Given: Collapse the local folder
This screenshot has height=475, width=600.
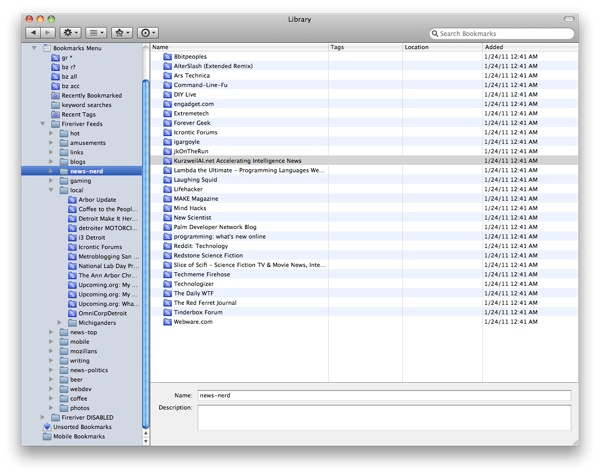Looking at the screenshot, I should click(51, 190).
